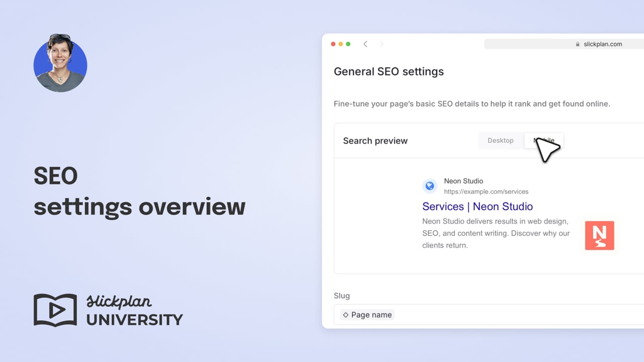Click the Slickplan University video book logo
Image resolution: width=644 pixels, height=362 pixels.
(55, 310)
